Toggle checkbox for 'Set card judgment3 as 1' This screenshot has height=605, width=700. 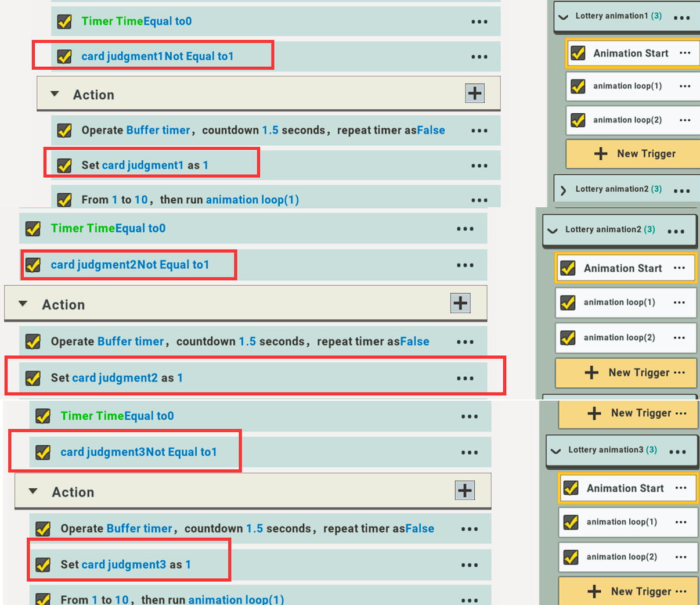[x=43, y=565]
